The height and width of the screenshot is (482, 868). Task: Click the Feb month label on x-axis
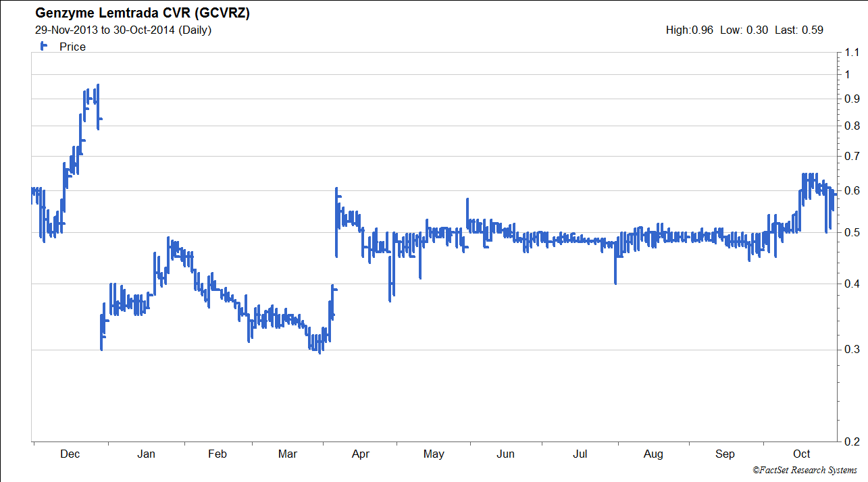pyautogui.click(x=218, y=454)
